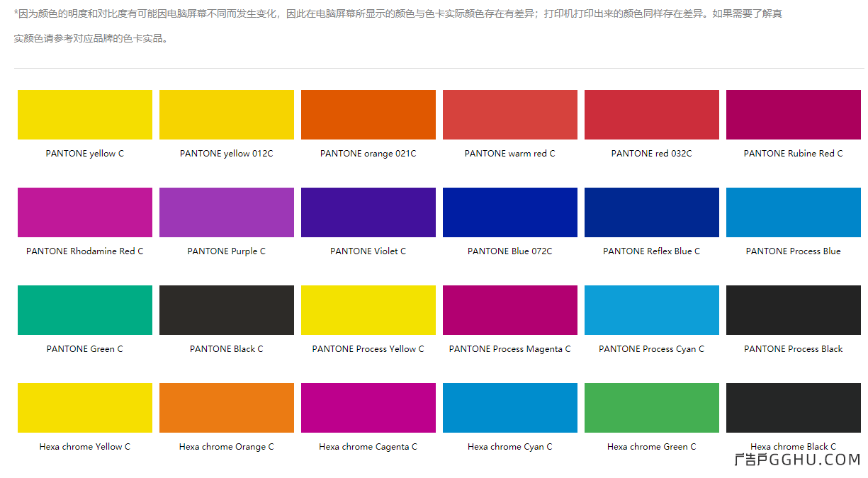868x478 pixels.
Task: Choose the PANTONE Green C swatch
Action: click(85, 310)
